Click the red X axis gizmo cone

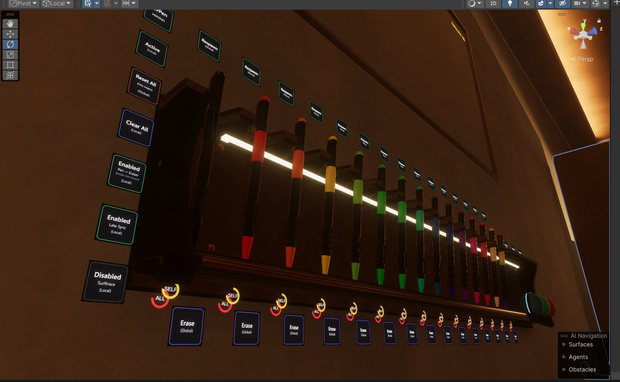[x=573, y=30]
